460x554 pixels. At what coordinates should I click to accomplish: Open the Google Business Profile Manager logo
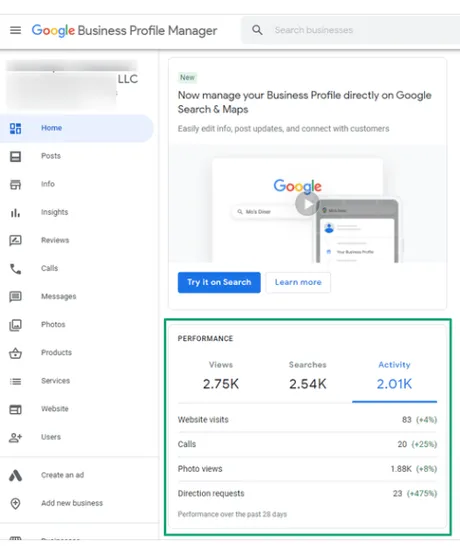tap(124, 30)
